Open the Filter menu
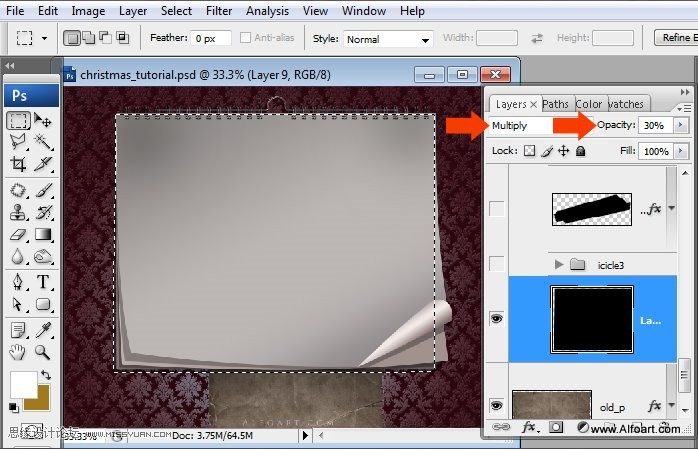Viewport: 698px width, 449px height. [x=219, y=11]
